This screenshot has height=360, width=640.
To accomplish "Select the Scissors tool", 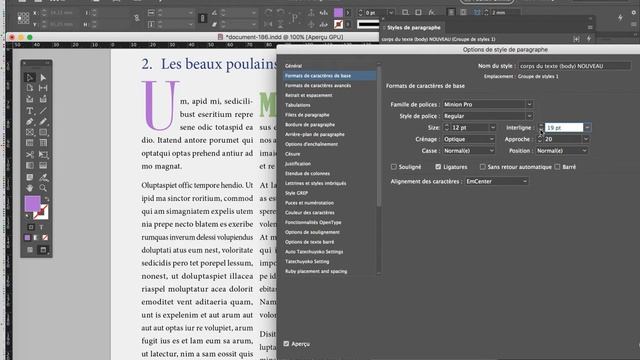I will coord(30,155).
